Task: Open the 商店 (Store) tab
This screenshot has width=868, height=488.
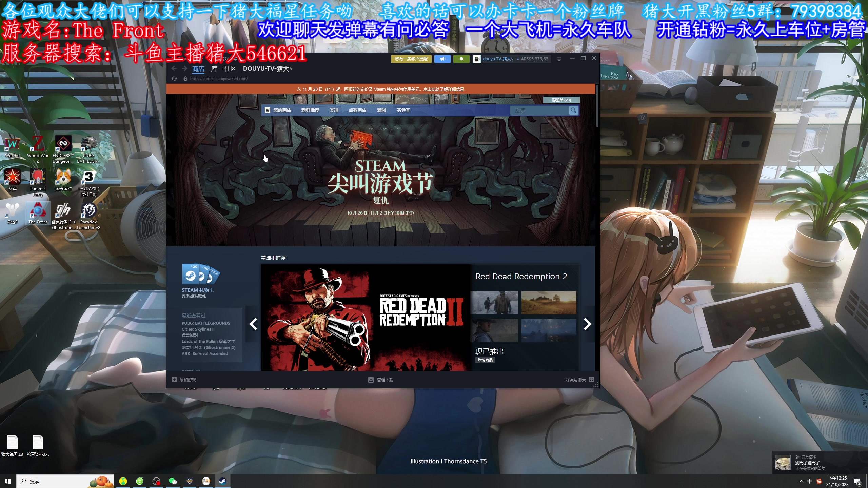Action: (x=198, y=69)
